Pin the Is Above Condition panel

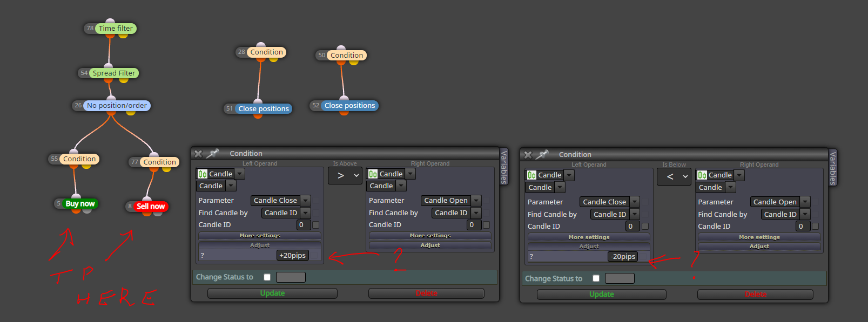point(212,154)
